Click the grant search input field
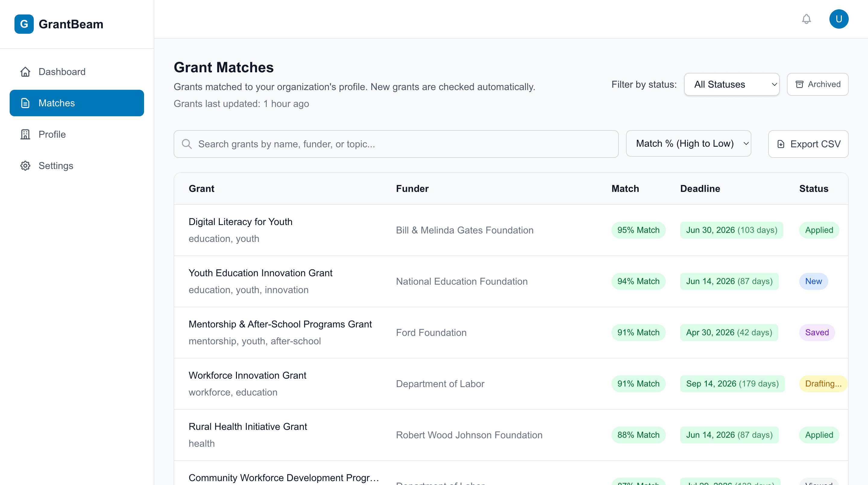The height and width of the screenshot is (485, 868). pos(371,144)
